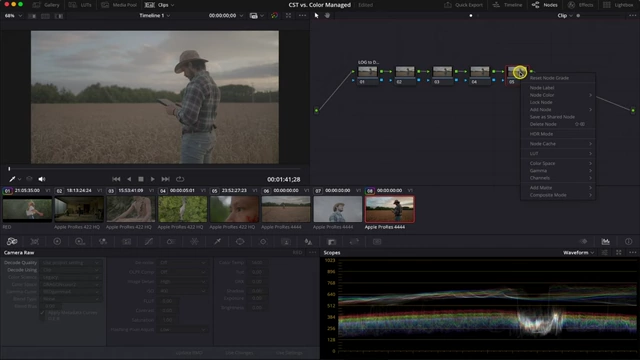This screenshot has width=640, height=360.
Task: Open the LUTs panel
Action: click(x=80, y=5)
